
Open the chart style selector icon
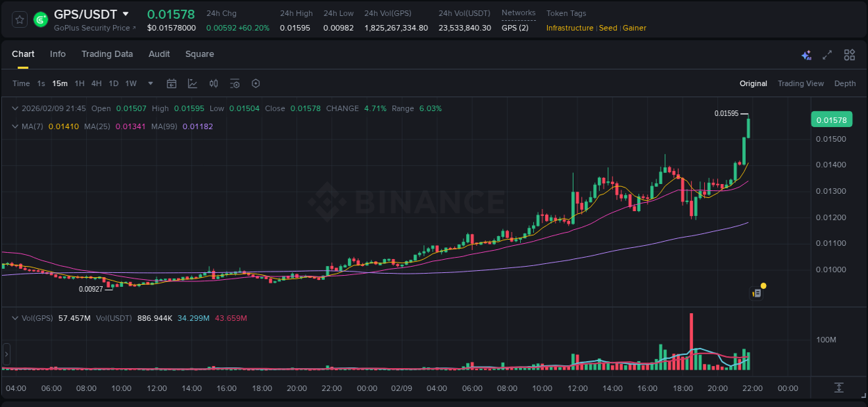click(x=191, y=83)
